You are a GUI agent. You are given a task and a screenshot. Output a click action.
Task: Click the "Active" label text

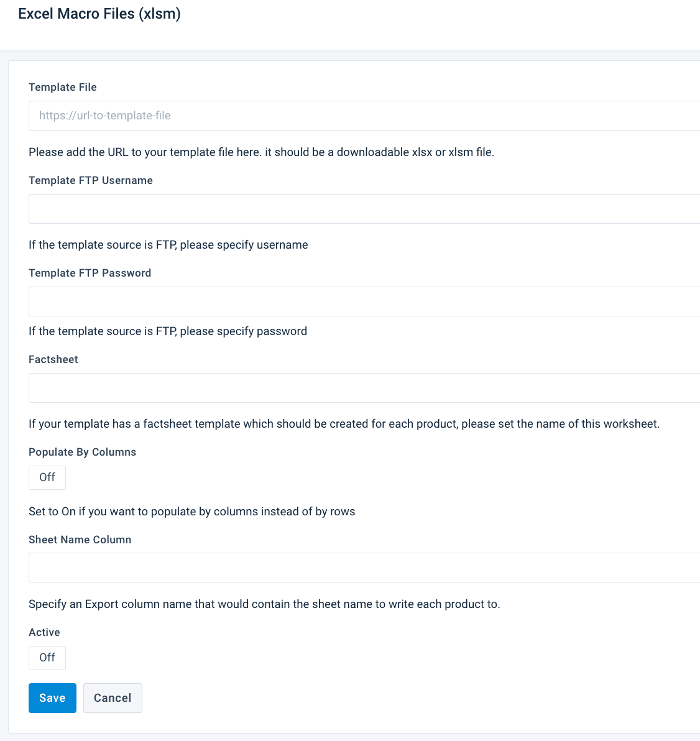click(45, 632)
